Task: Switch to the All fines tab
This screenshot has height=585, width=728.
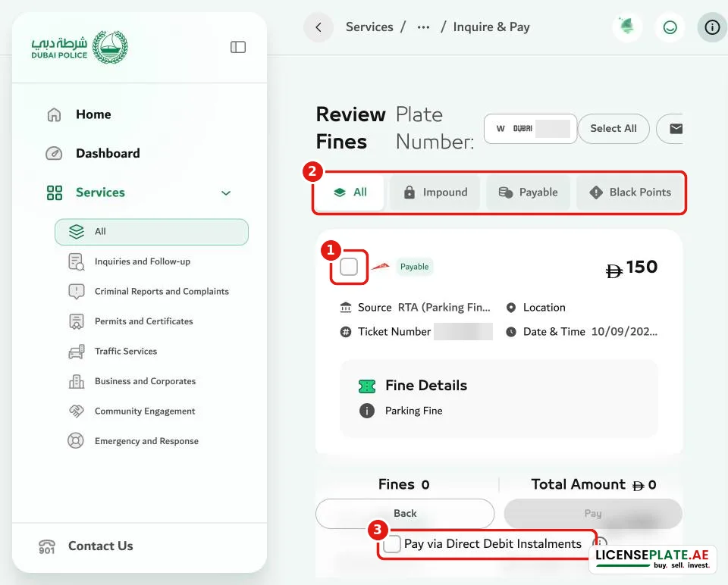Action: coord(350,192)
